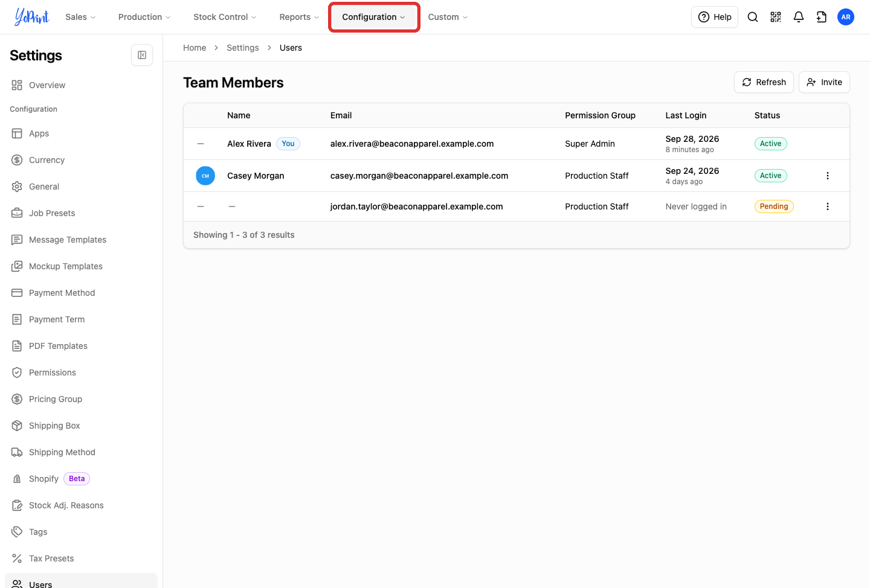
Task: Open Permissions settings page
Action: 81,372
